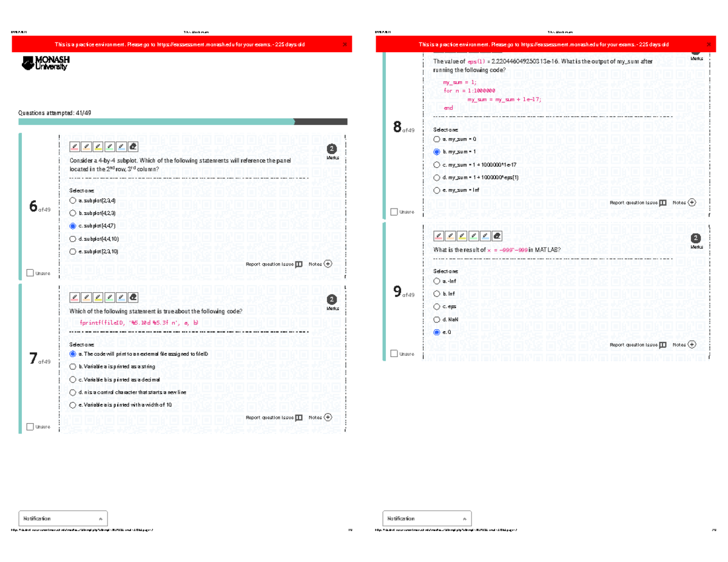Expand the right page Notification dropdown
728x562 pixels.
427,519
